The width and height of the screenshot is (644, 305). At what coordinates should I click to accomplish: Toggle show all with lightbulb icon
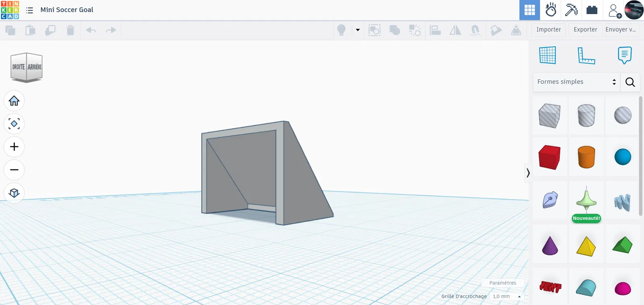341,30
